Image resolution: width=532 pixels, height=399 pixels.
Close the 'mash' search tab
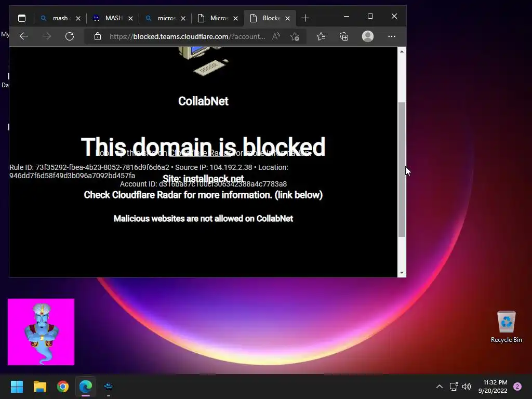click(78, 18)
